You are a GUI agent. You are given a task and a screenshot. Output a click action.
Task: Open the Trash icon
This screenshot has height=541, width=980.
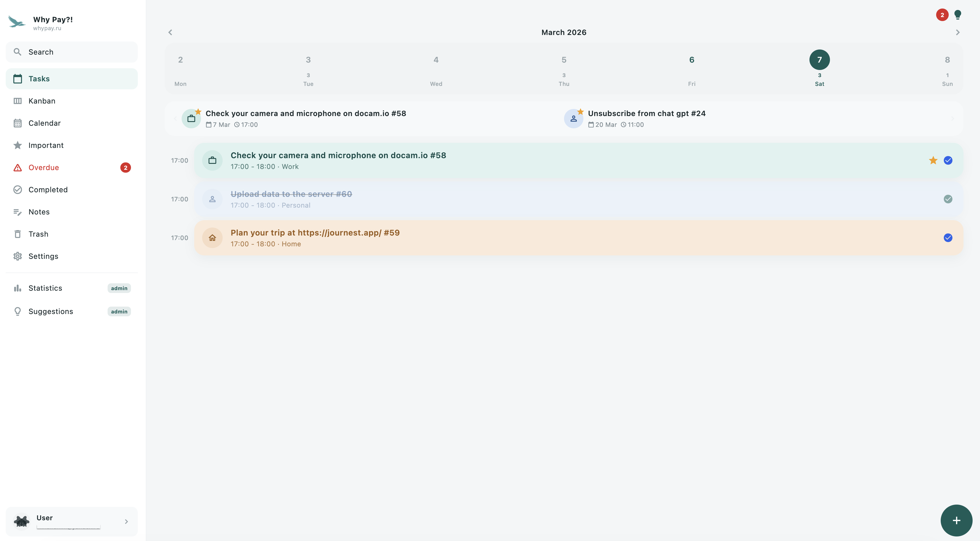pyautogui.click(x=18, y=234)
